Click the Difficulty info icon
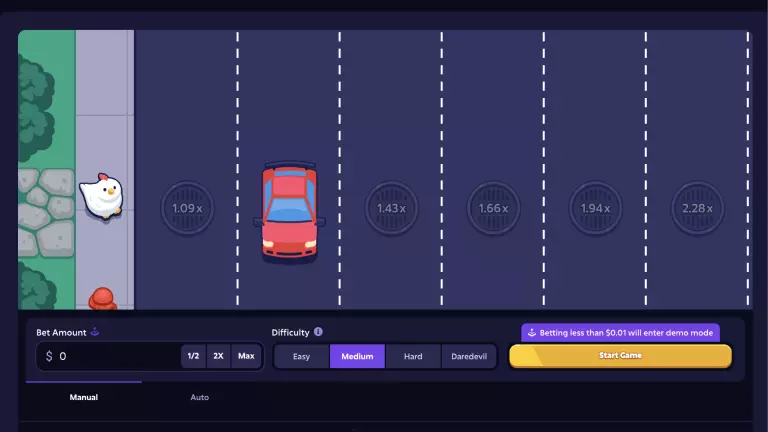 318,332
